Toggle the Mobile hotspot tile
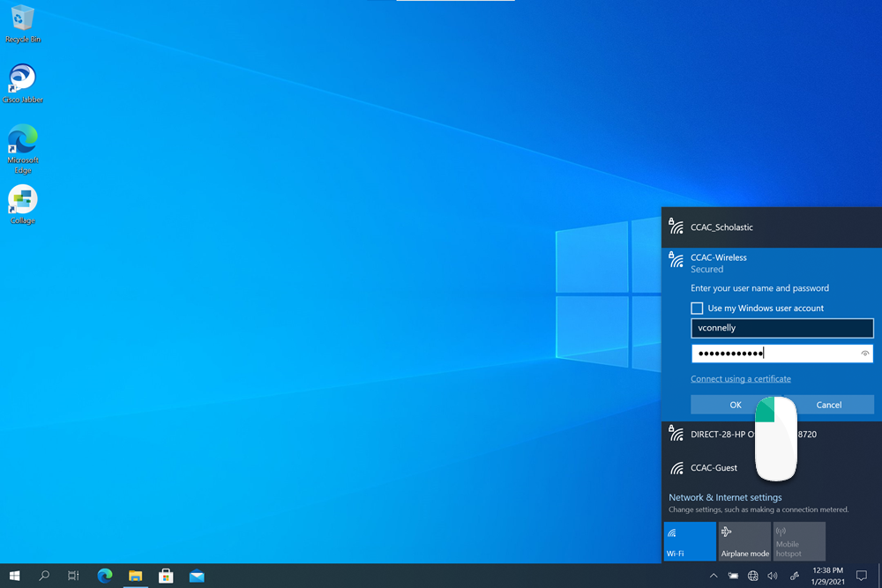The width and height of the screenshot is (882, 588). coord(799,541)
